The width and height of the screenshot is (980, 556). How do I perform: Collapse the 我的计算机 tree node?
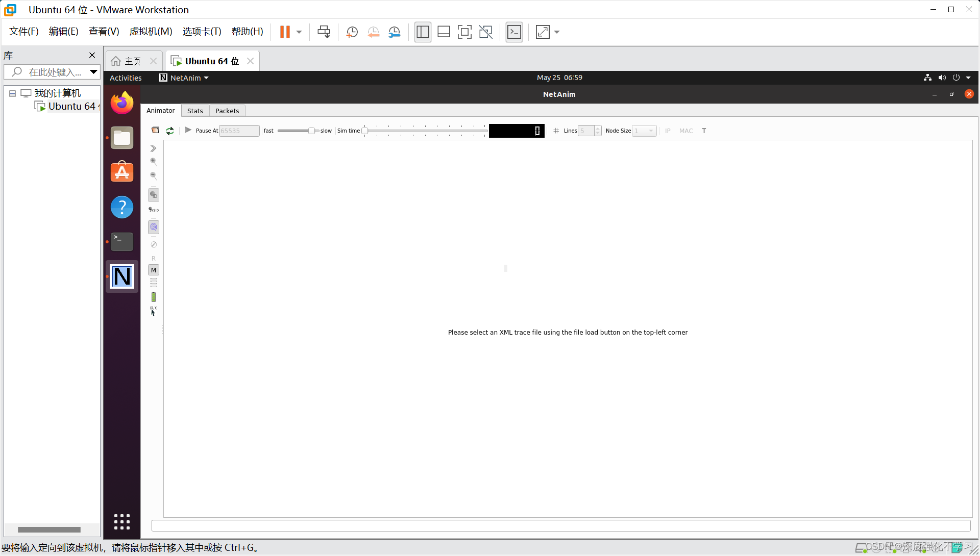(x=13, y=93)
